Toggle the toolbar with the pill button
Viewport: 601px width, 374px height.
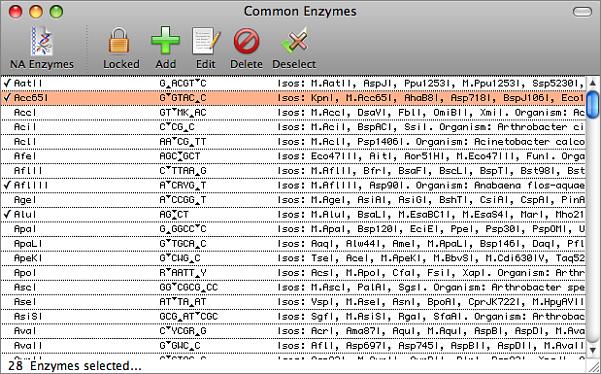click(x=582, y=12)
